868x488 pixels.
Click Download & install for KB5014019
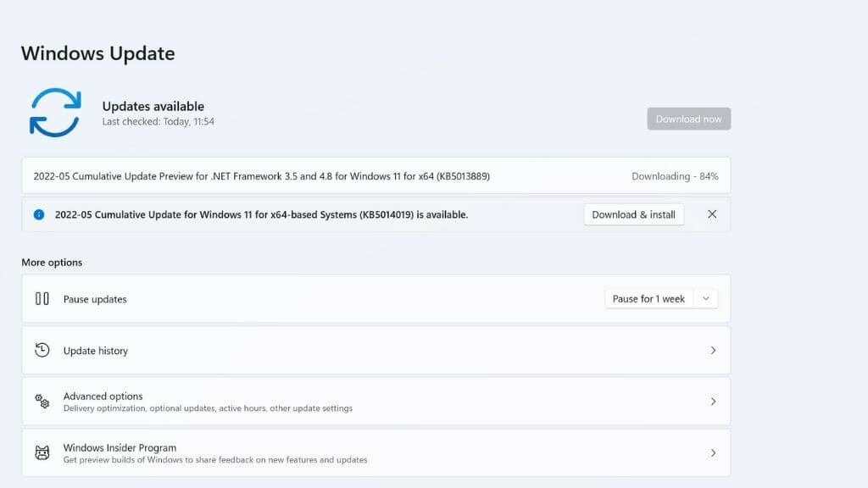[634, 214]
